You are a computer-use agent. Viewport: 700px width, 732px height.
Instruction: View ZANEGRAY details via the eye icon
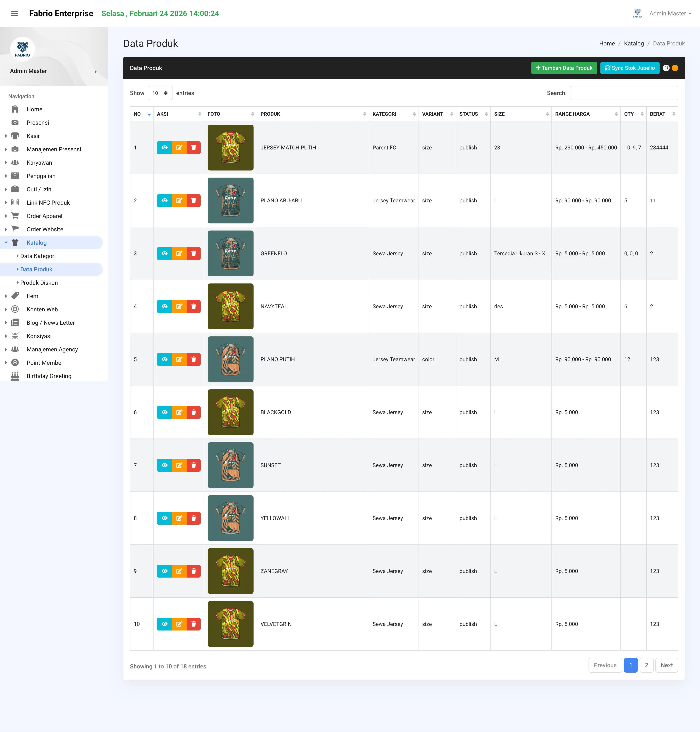point(165,571)
